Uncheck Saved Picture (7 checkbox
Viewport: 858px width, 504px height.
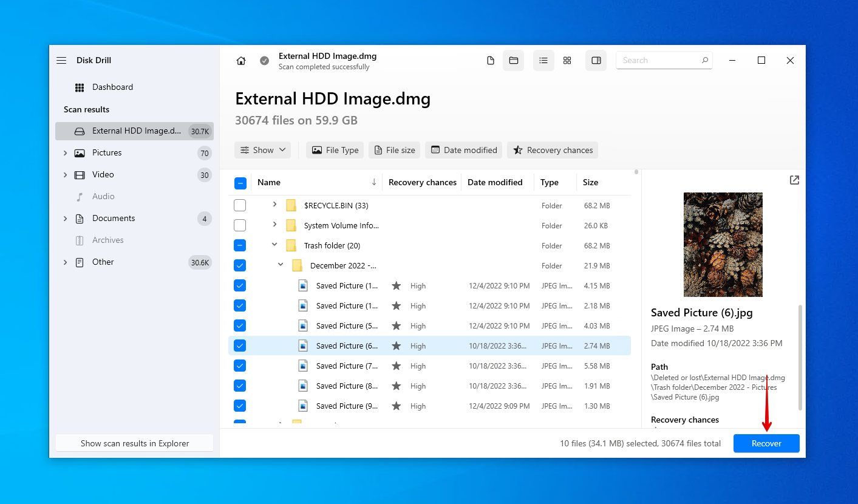pos(240,366)
